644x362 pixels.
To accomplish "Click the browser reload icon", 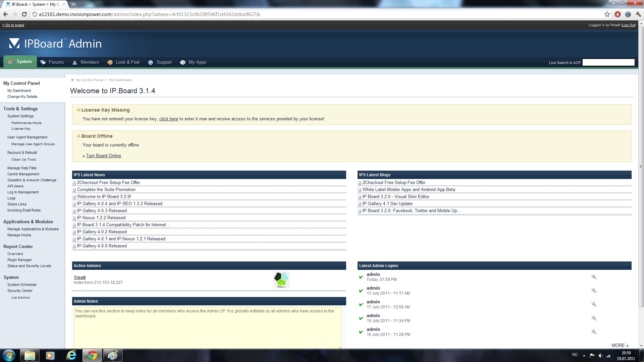I will 24,14.
